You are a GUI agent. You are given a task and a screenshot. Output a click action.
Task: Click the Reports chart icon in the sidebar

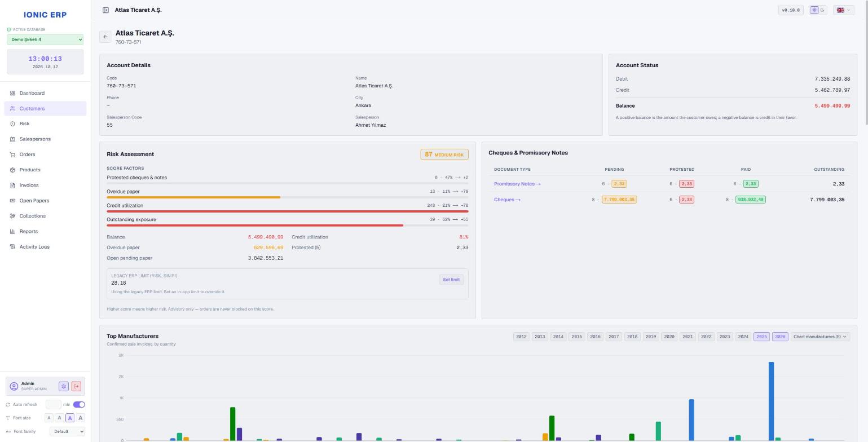click(x=12, y=231)
